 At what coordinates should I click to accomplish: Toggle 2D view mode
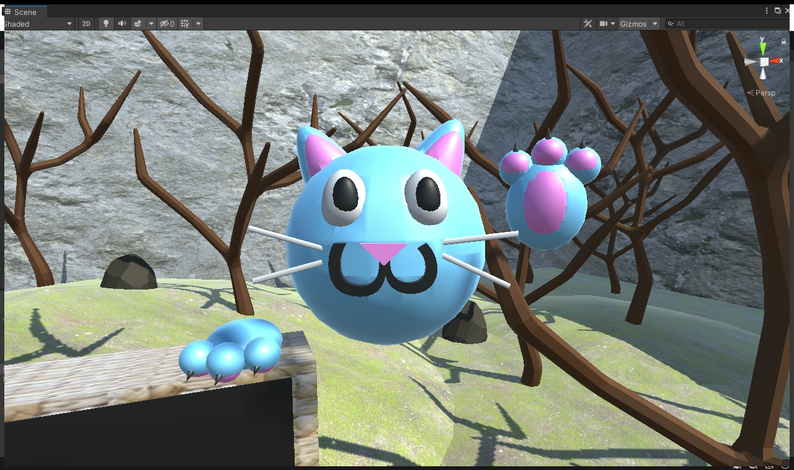coord(86,24)
